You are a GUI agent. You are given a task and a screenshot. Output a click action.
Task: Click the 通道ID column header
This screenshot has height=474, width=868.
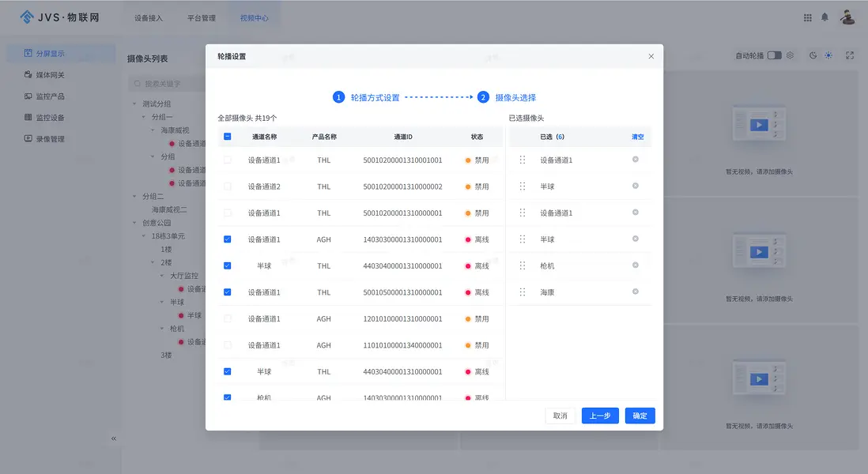(x=403, y=137)
